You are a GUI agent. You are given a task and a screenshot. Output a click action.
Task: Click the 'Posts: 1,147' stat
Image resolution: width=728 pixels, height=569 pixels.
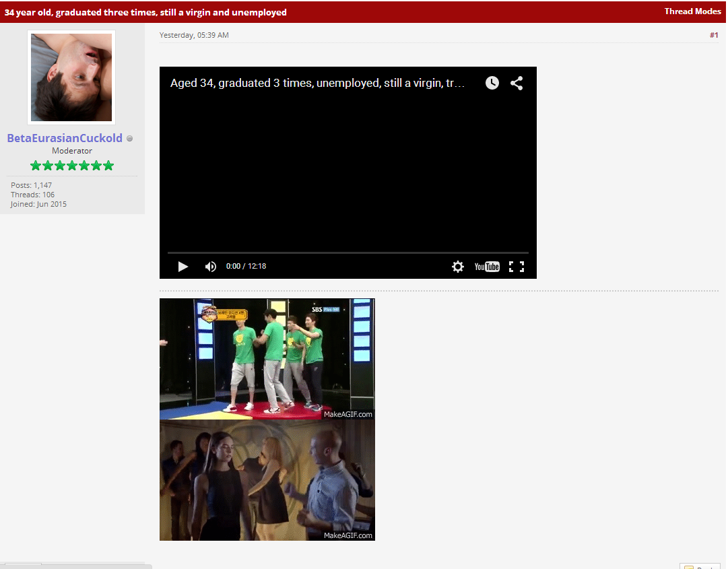(x=31, y=185)
